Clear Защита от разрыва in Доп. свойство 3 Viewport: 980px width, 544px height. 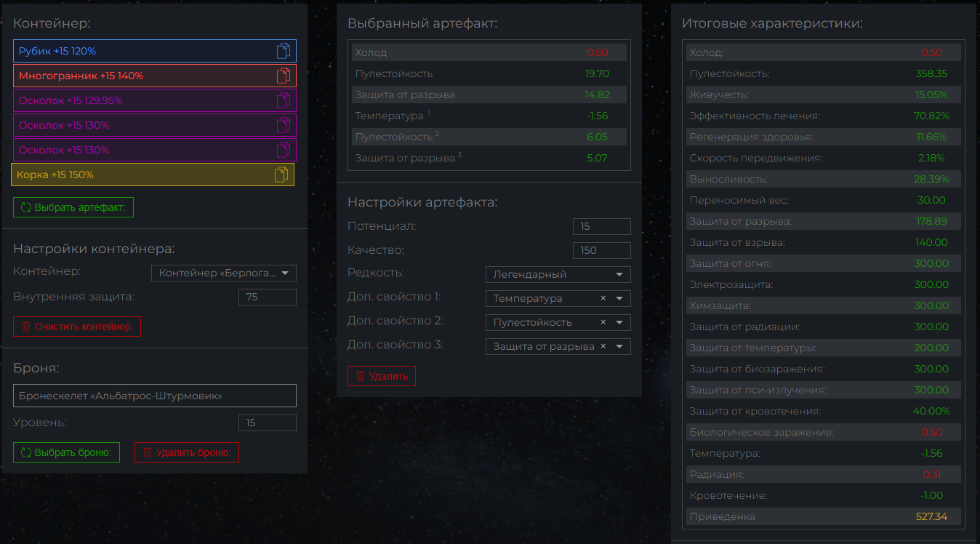603,346
